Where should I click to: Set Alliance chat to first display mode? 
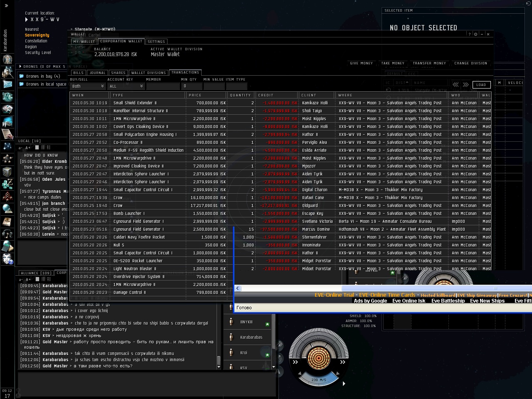[x=37, y=279]
